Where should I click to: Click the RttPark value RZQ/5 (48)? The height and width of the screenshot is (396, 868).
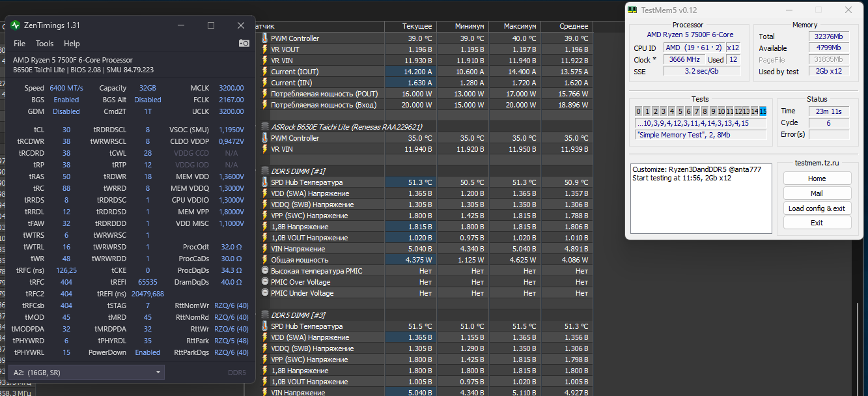click(231, 341)
